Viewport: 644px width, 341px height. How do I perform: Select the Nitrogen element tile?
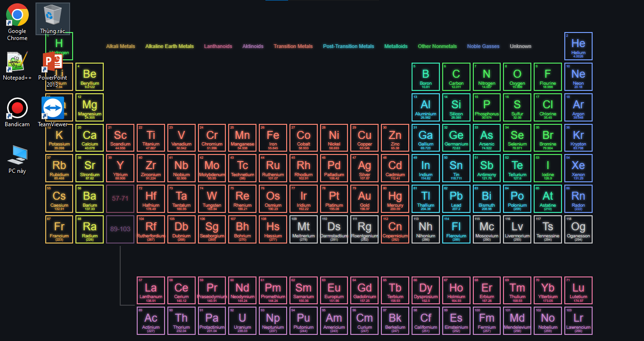487,77
